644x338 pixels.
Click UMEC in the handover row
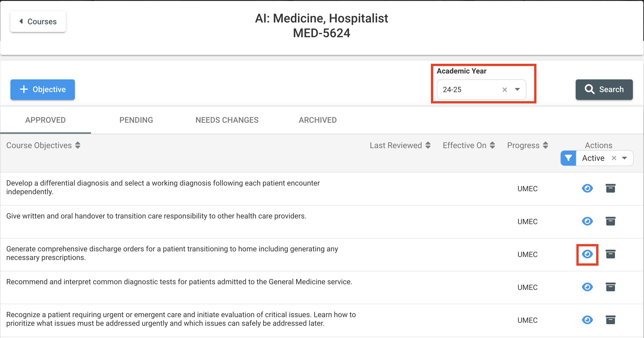[x=528, y=222]
